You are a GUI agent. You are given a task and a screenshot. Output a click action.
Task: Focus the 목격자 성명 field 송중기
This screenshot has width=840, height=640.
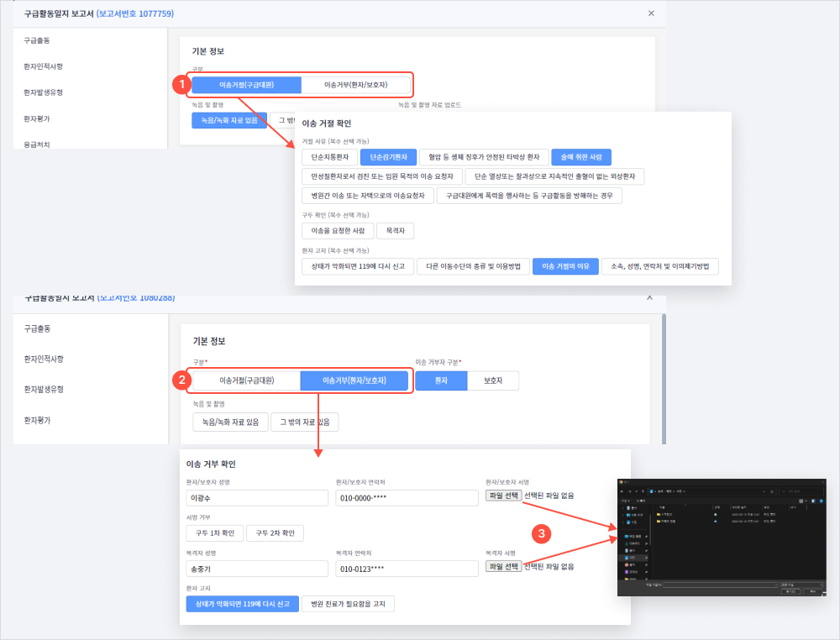[257, 569]
